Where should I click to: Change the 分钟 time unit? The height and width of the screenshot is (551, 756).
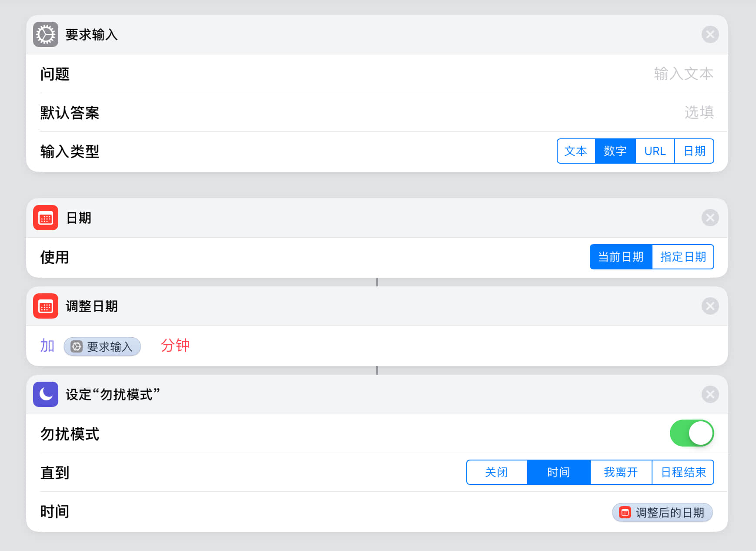point(175,346)
